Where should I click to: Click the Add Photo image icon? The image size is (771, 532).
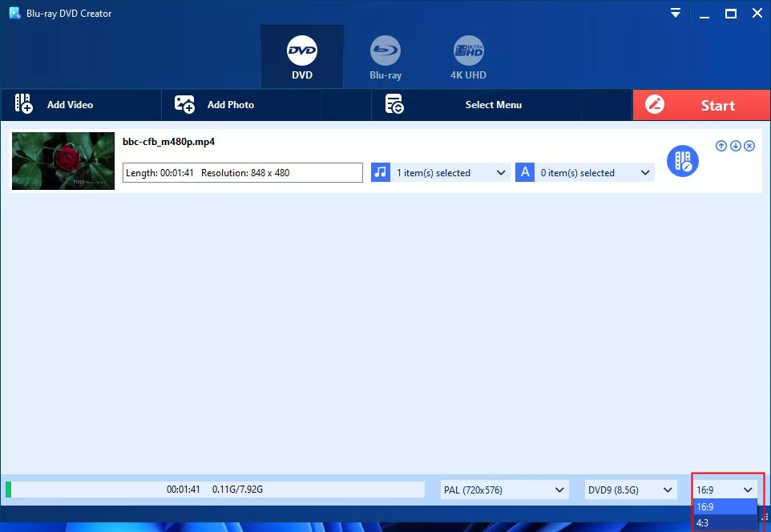point(185,104)
